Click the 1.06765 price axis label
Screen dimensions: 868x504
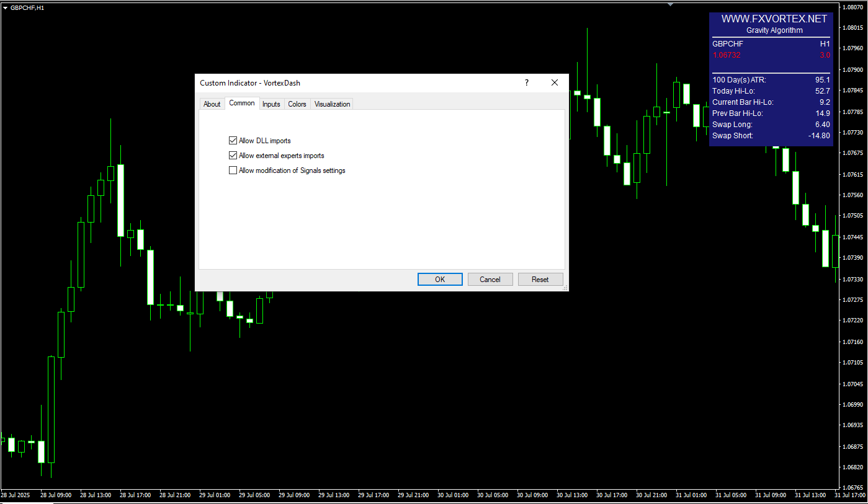tap(853, 488)
